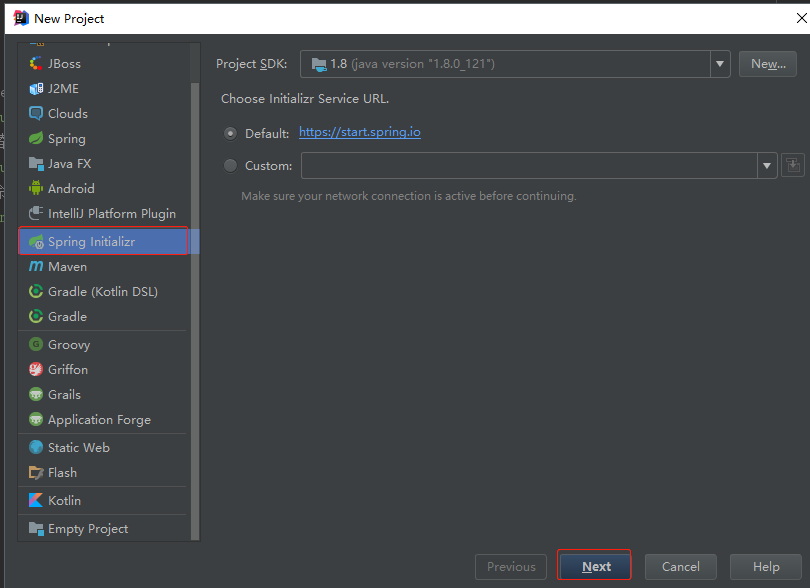Screen dimensions: 810x588
Task: Click the IntelliJ Platform Plugin label text
Action: 112,213
